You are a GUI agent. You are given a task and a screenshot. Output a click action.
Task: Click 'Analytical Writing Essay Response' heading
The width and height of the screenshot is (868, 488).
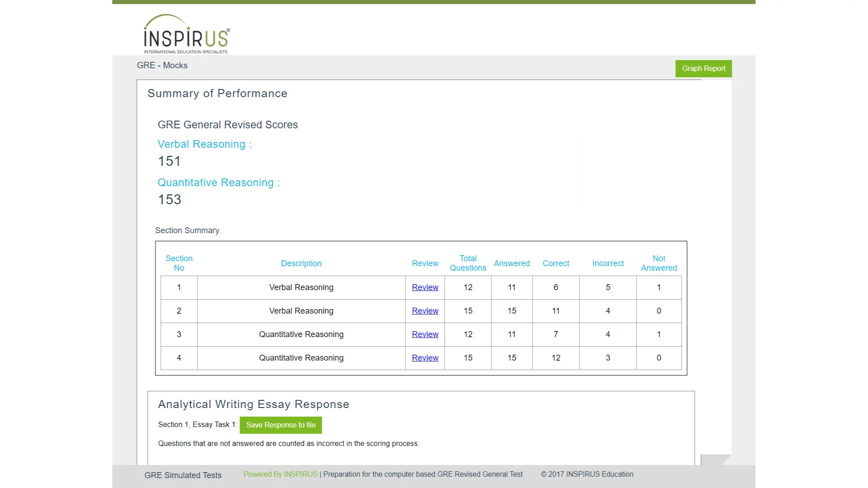254,404
